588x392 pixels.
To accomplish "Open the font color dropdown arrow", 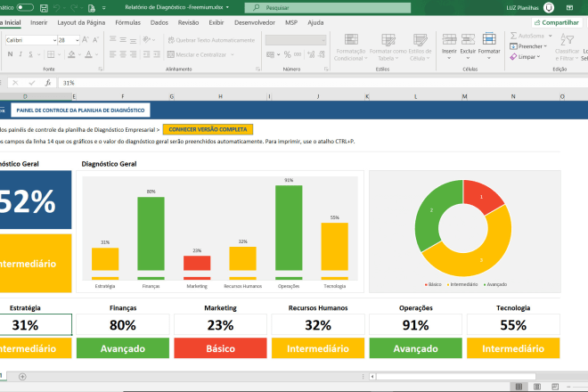I will click(x=97, y=54).
